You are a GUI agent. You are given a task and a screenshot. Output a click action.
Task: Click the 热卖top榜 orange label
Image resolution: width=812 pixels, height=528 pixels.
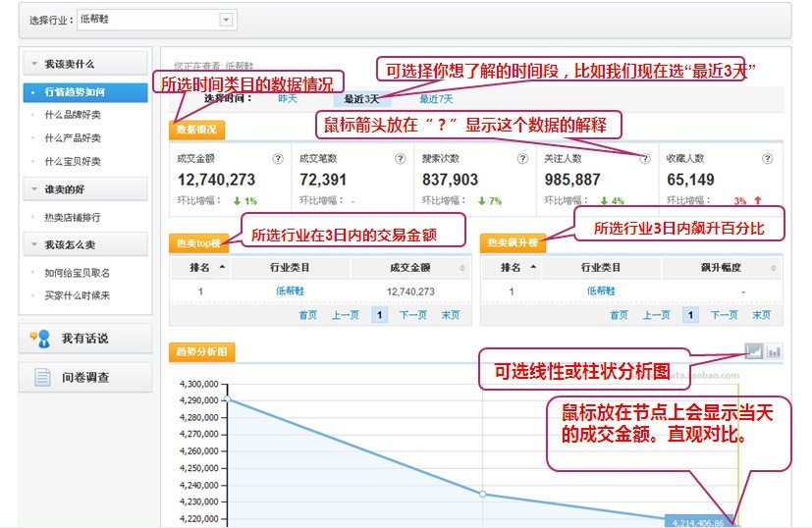[x=198, y=242]
